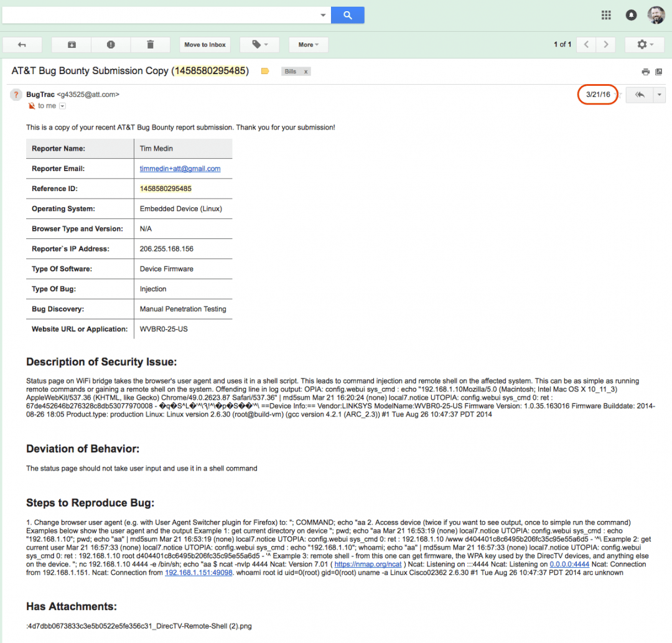Click the email subject title

pos(130,71)
